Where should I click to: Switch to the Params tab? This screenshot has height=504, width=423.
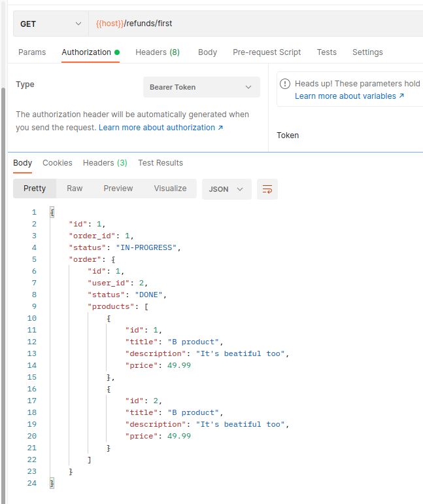(x=32, y=52)
